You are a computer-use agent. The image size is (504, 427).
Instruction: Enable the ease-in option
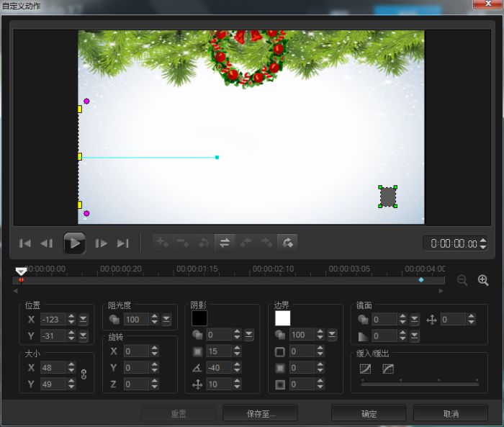pos(365,369)
